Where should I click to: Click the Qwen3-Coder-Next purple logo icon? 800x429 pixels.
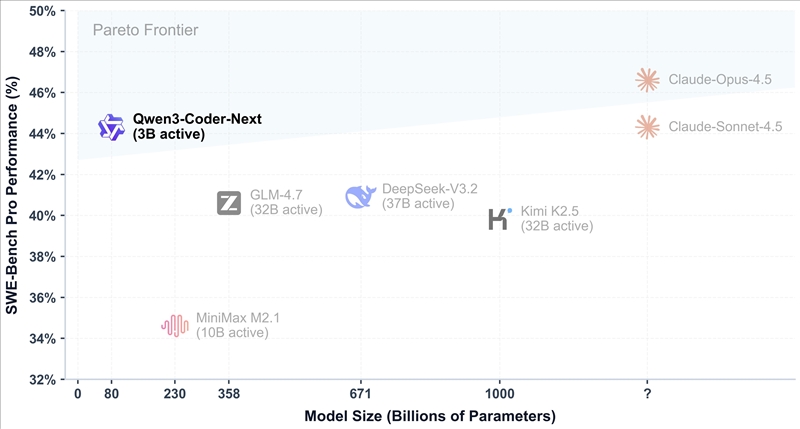(110, 127)
